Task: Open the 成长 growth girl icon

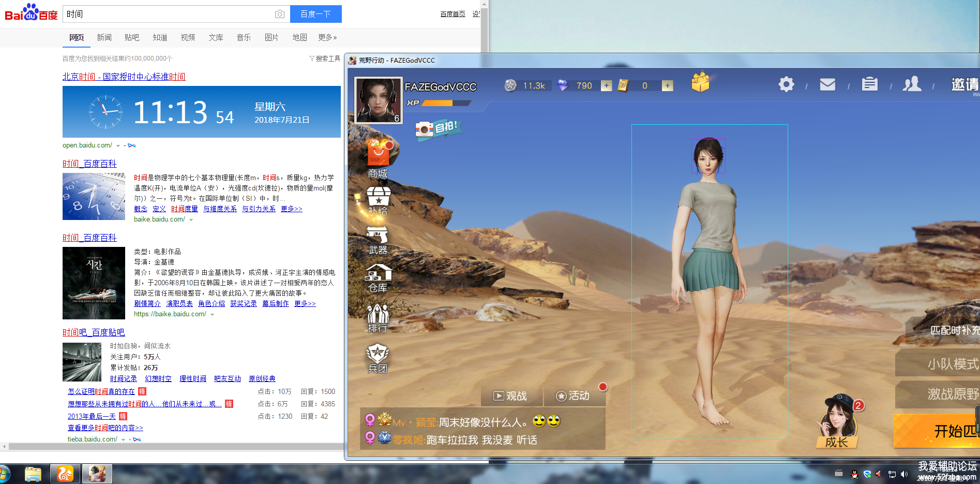Action: click(x=837, y=421)
